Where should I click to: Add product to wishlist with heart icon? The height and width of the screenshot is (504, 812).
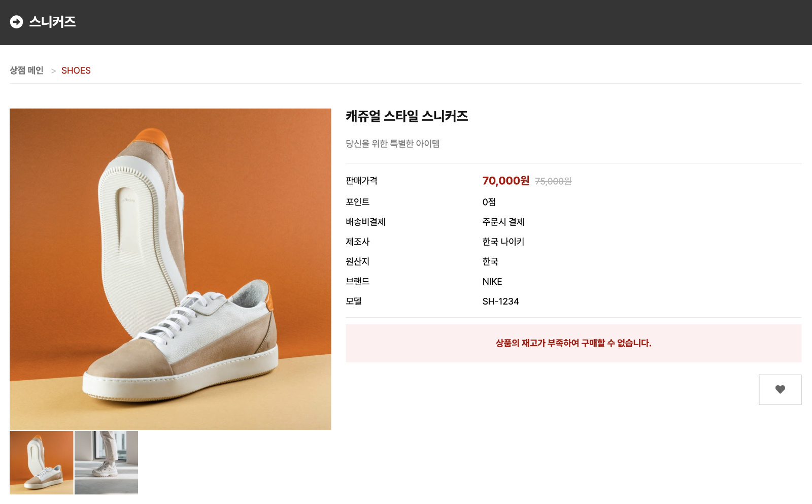click(x=780, y=390)
